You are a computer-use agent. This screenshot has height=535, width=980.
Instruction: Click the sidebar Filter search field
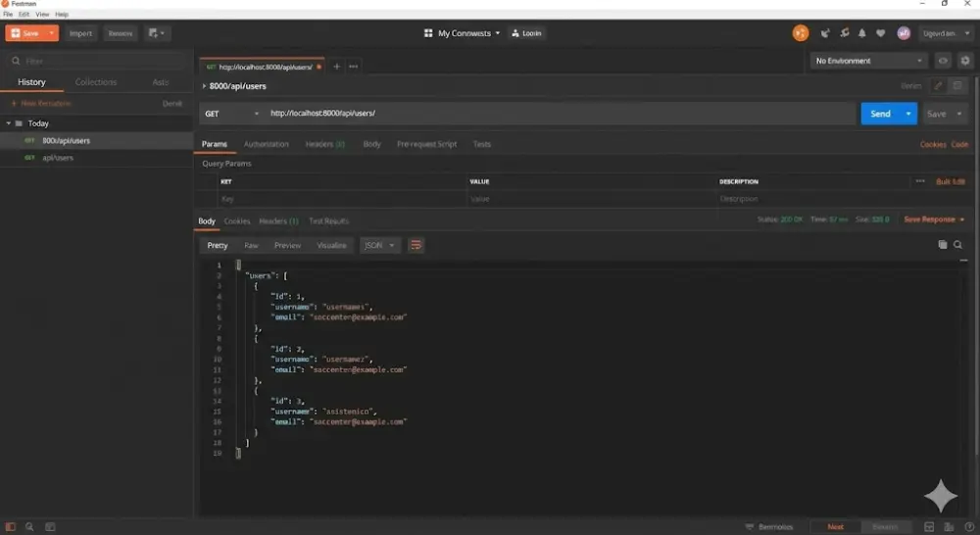click(97, 61)
